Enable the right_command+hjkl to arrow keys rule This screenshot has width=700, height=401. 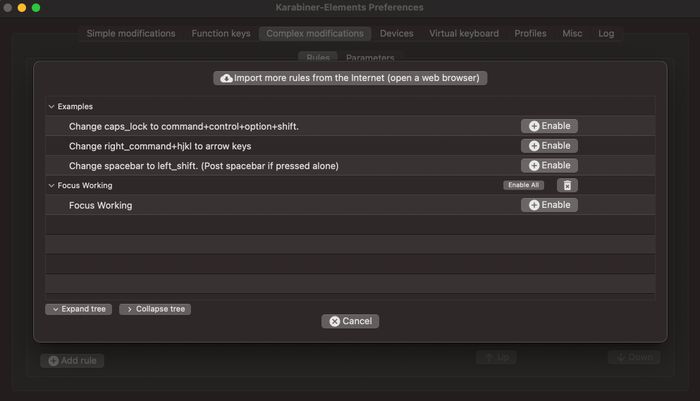[x=549, y=146]
